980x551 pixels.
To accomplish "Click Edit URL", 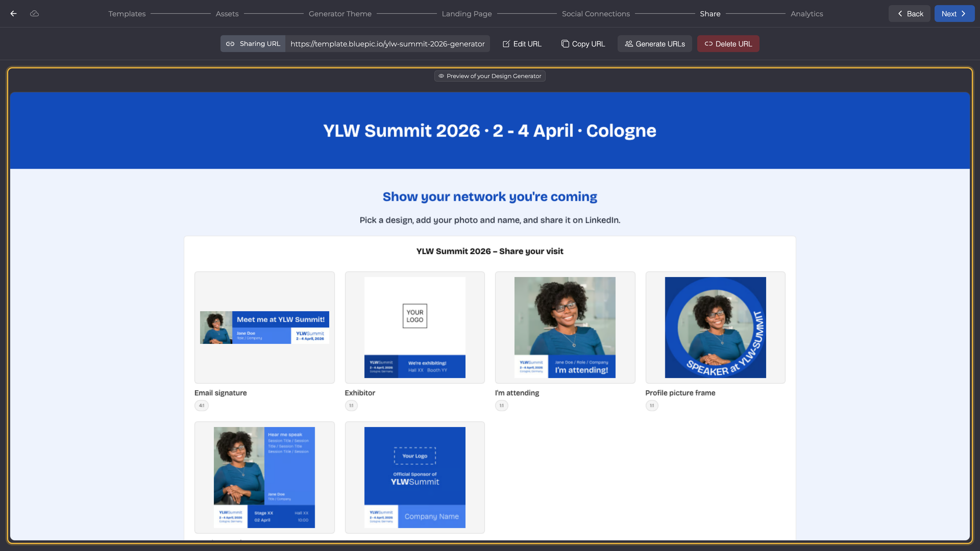I will tap(522, 44).
